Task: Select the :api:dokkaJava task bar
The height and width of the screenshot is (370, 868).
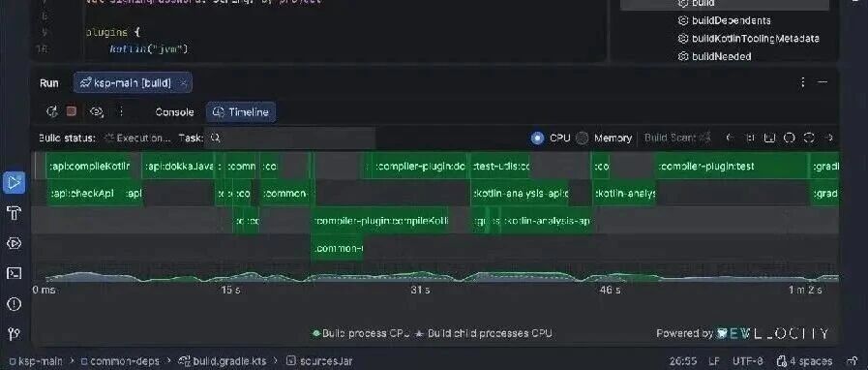Action: coord(178,167)
